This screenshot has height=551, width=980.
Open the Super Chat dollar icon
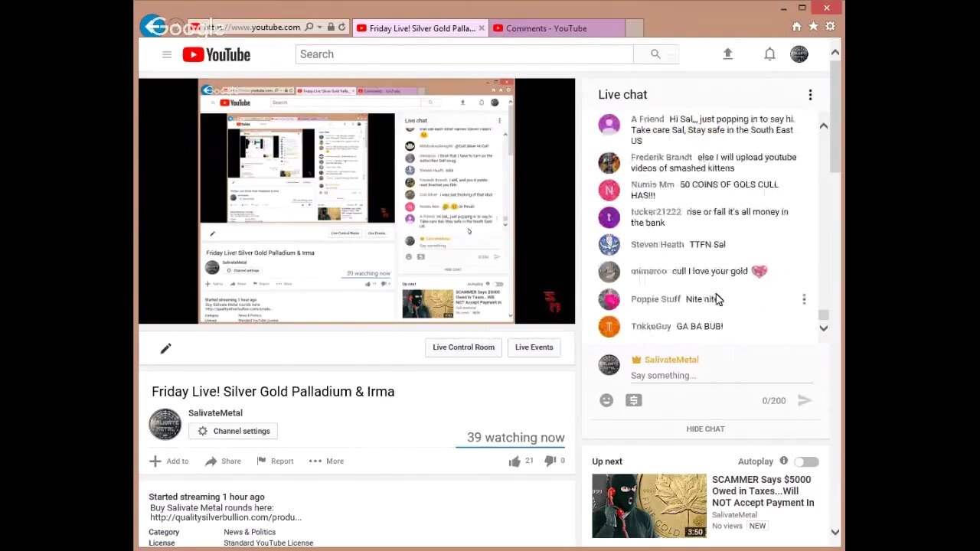point(633,400)
